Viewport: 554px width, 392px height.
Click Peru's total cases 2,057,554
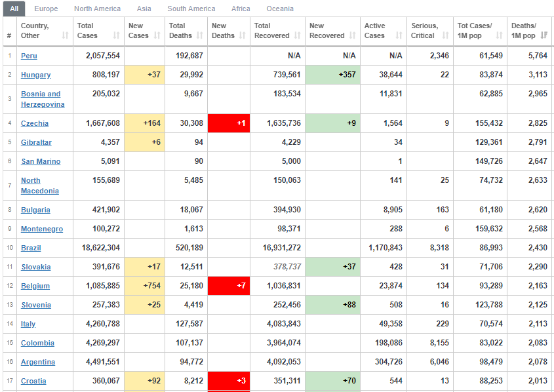[103, 56]
